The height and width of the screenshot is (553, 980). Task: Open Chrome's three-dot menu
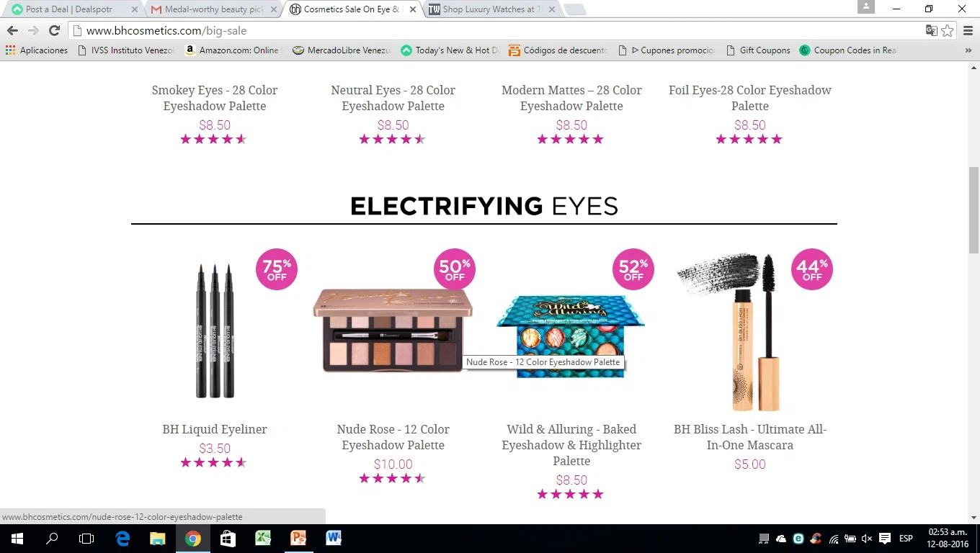pos(968,31)
